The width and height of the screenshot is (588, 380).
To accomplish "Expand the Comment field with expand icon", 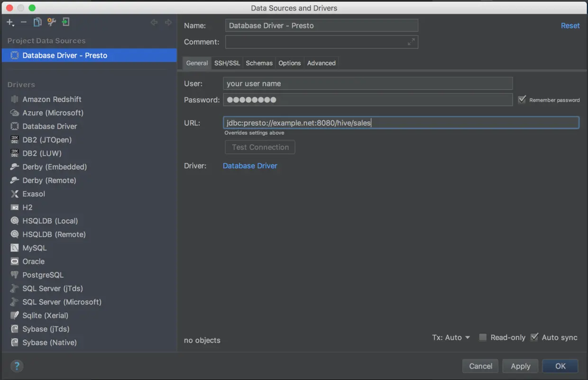I will (411, 42).
